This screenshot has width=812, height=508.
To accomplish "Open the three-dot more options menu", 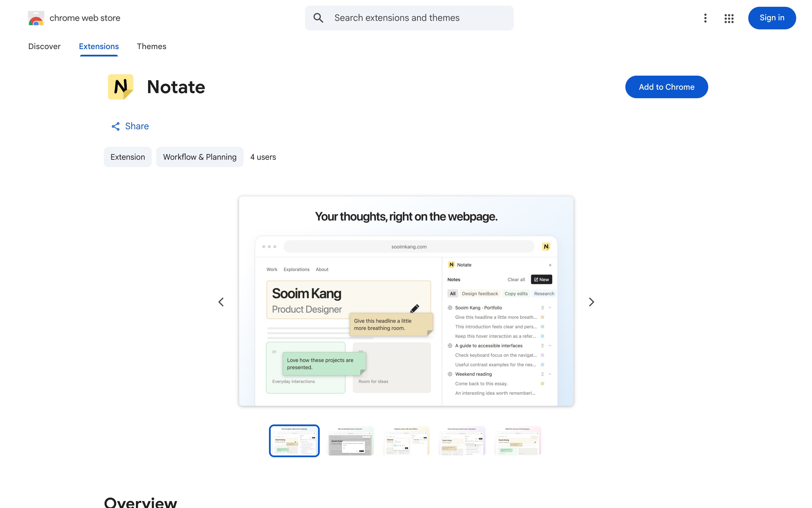I will 705,18.
